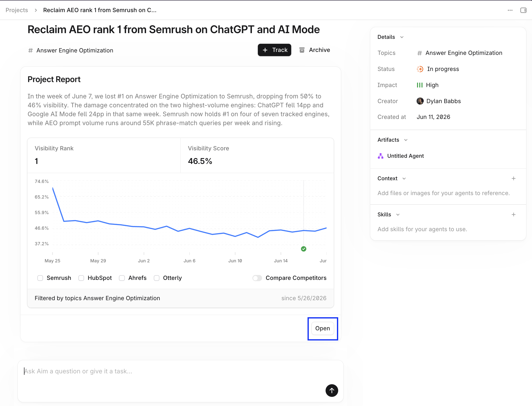This screenshot has width=532, height=406.
Task: Click 'Add files or images' placeholder text
Action: [443, 193]
